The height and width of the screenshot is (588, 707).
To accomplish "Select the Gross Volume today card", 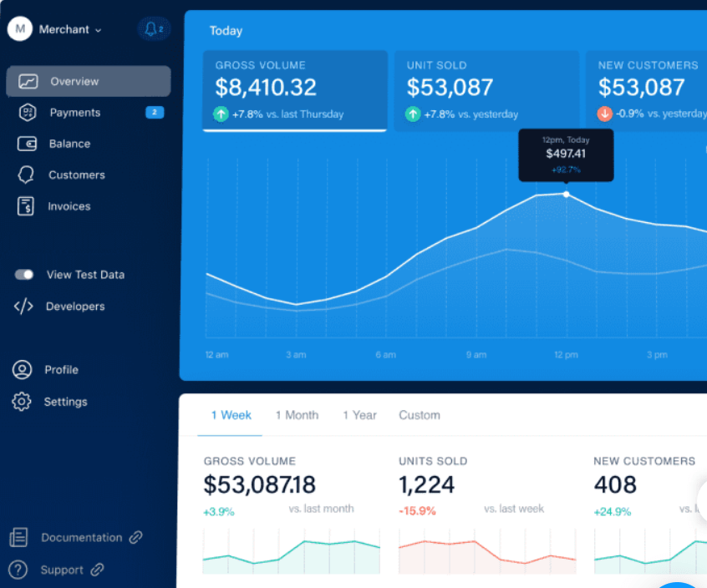I will (295, 91).
